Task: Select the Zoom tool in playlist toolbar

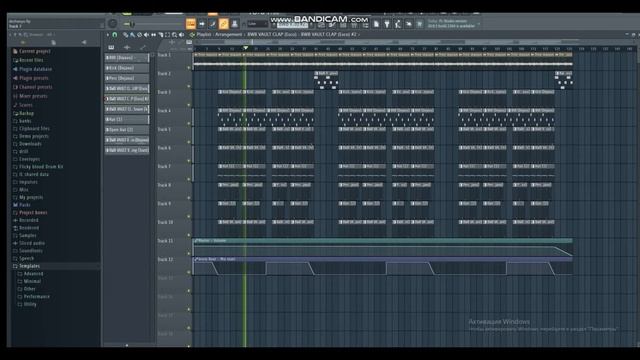Action: click(174, 35)
